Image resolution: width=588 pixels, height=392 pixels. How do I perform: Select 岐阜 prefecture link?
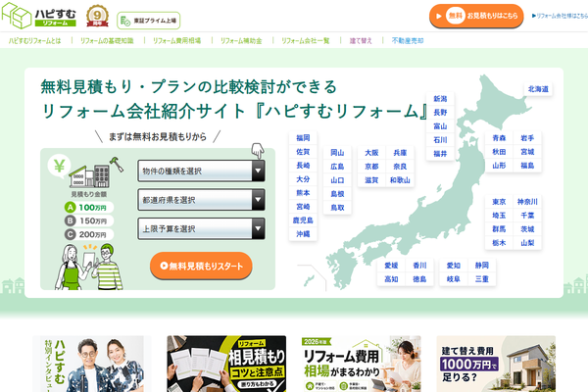coord(454,279)
